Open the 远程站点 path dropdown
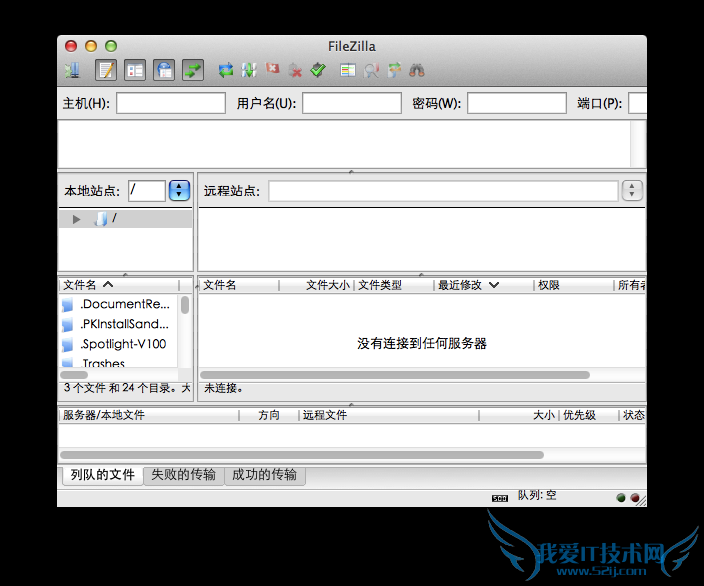Image resolution: width=704 pixels, height=586 pixels. [x=632, y=190]
